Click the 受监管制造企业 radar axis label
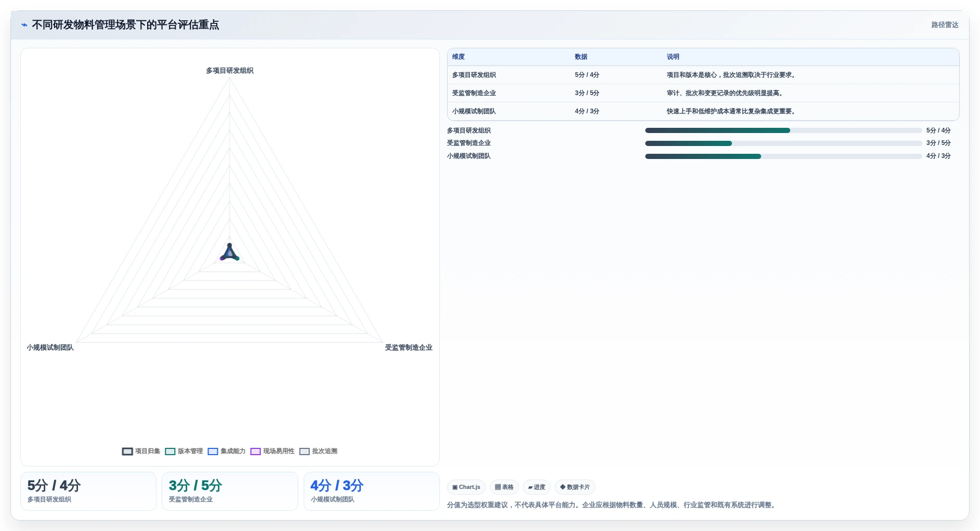The image size is (980, 531). pos(409,348)
